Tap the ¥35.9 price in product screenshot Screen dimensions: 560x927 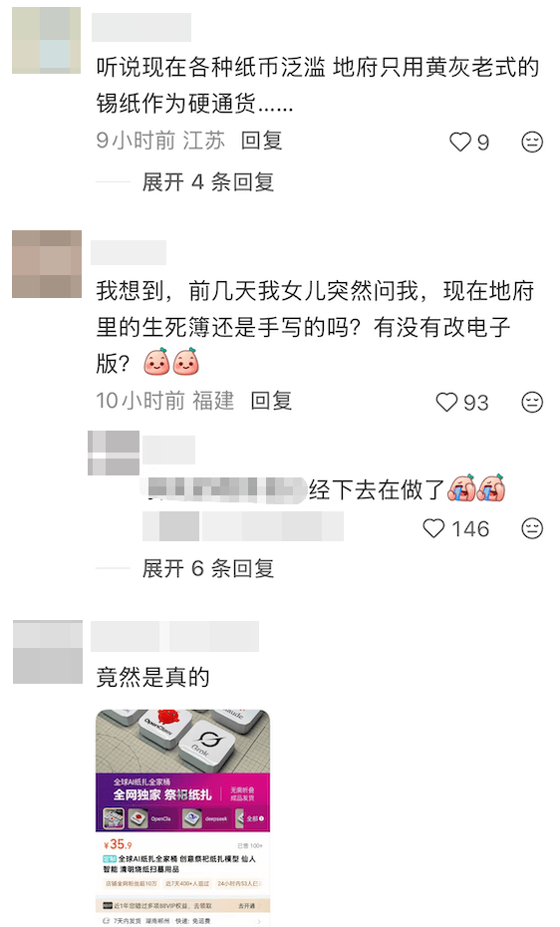[x=118, y=845]
